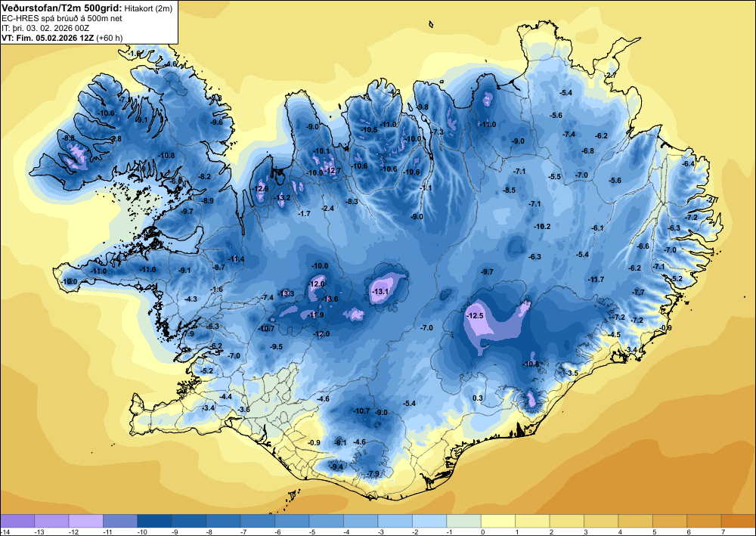Click the -10.5 temperature label
The width and height of the screenshot is (756, 536).
tap(370, 130)
